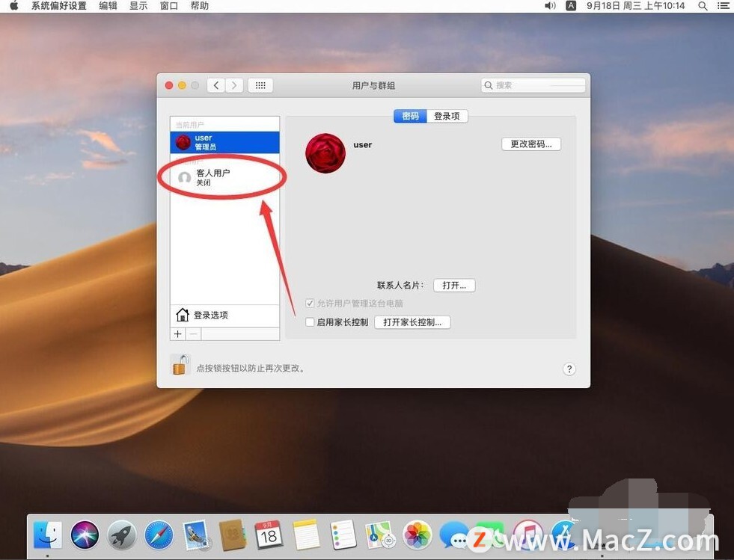The height and width of the screenshot is (560, 734).
Task: Open Contacts address book in Dock
Action: coord(233,535)
